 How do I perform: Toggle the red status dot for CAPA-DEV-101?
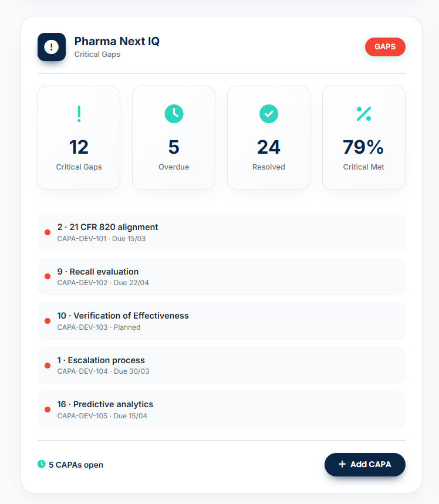coord(48,232)
